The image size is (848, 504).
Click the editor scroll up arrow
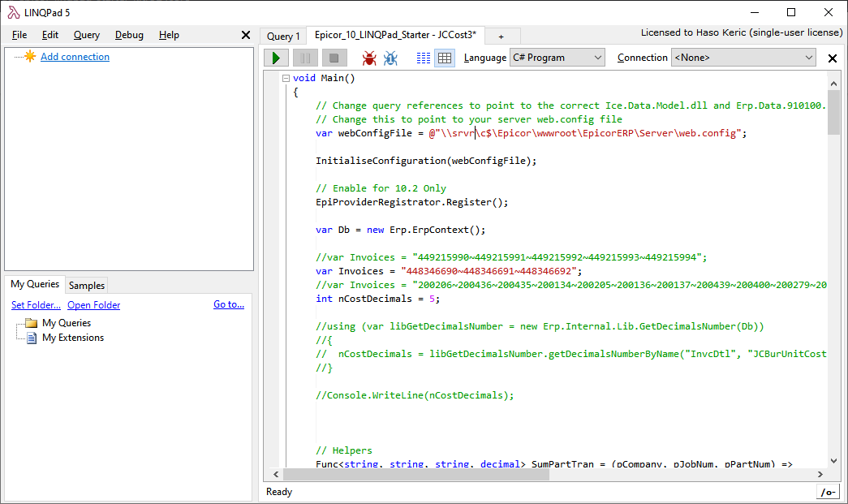point(833,84)
